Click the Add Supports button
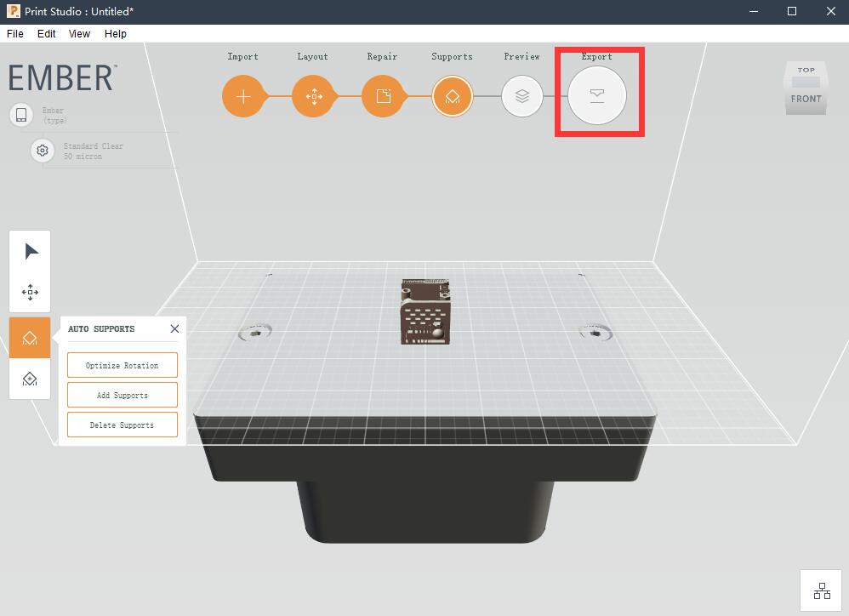Screen dimensions: 849x616 123,395
